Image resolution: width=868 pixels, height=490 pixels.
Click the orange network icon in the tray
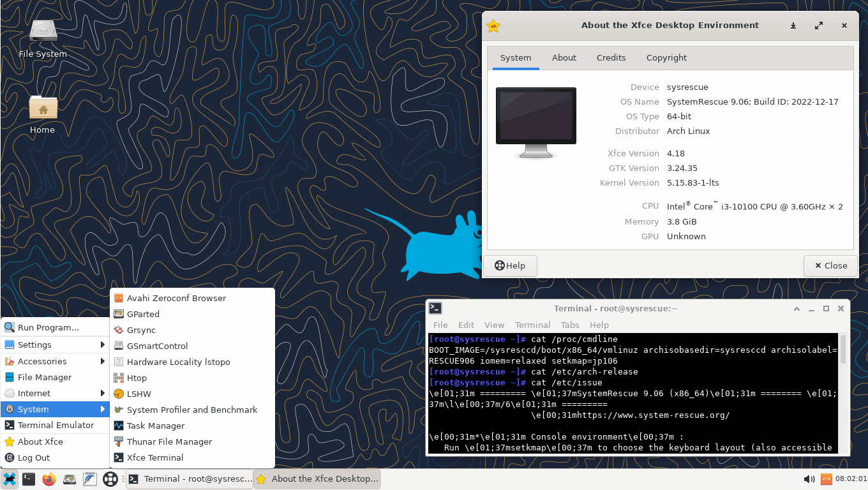point(826,479)
